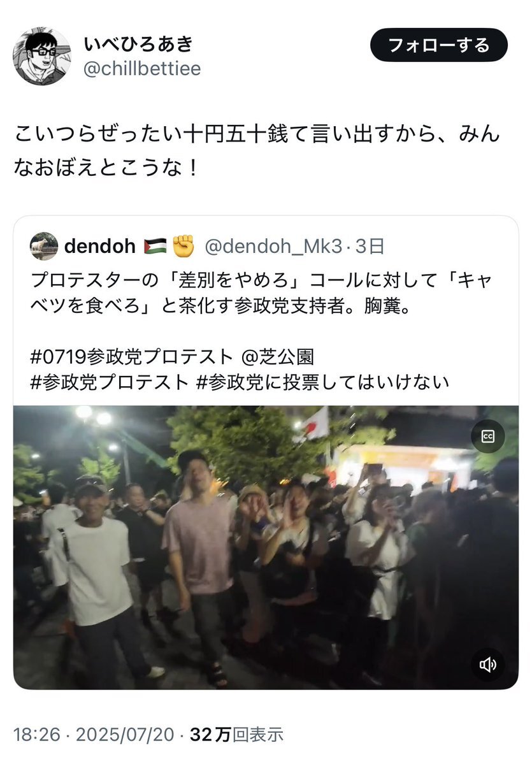Click the Palestine flag emoji icon
The width and height of the screenshot is (532, 764).
[155, 247]
